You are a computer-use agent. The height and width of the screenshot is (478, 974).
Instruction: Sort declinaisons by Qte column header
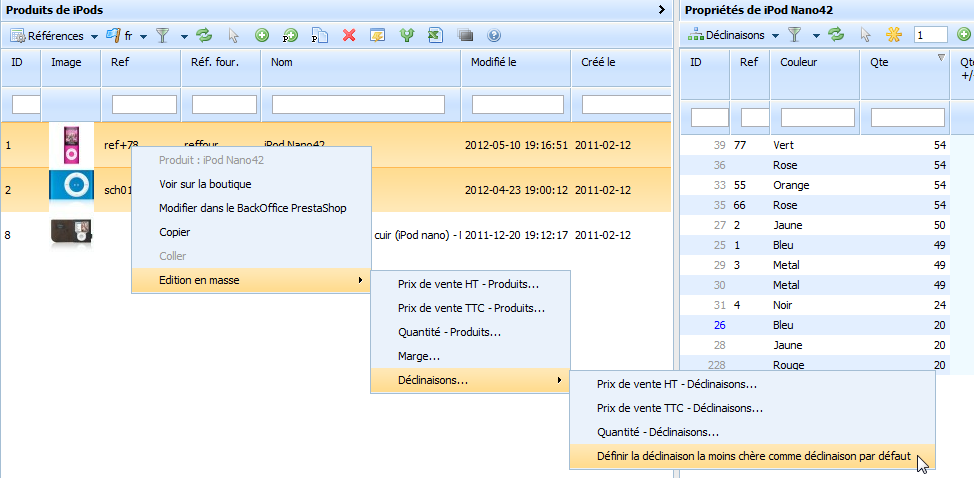pyautogui.click(x=905, y=74)
